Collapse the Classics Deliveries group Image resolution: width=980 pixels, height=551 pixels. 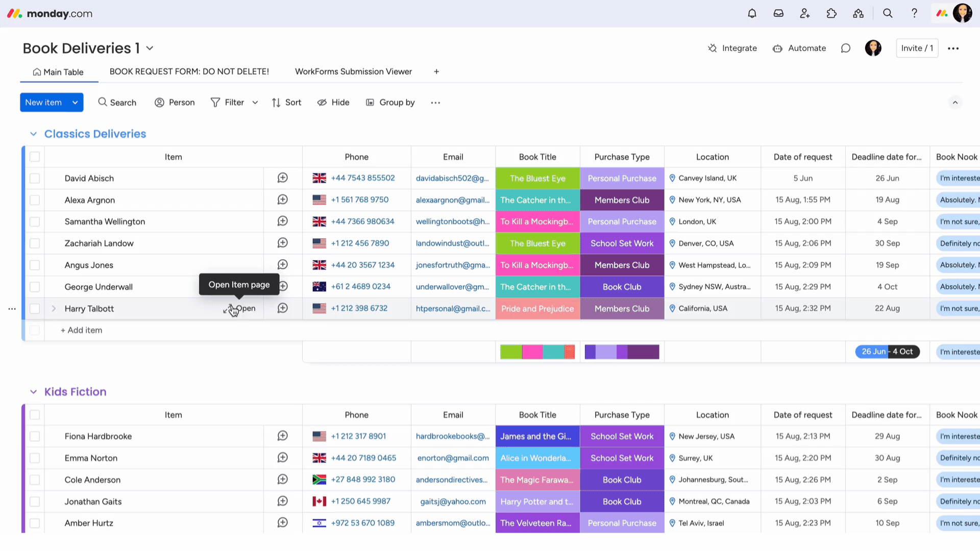(x=34, y=134)
